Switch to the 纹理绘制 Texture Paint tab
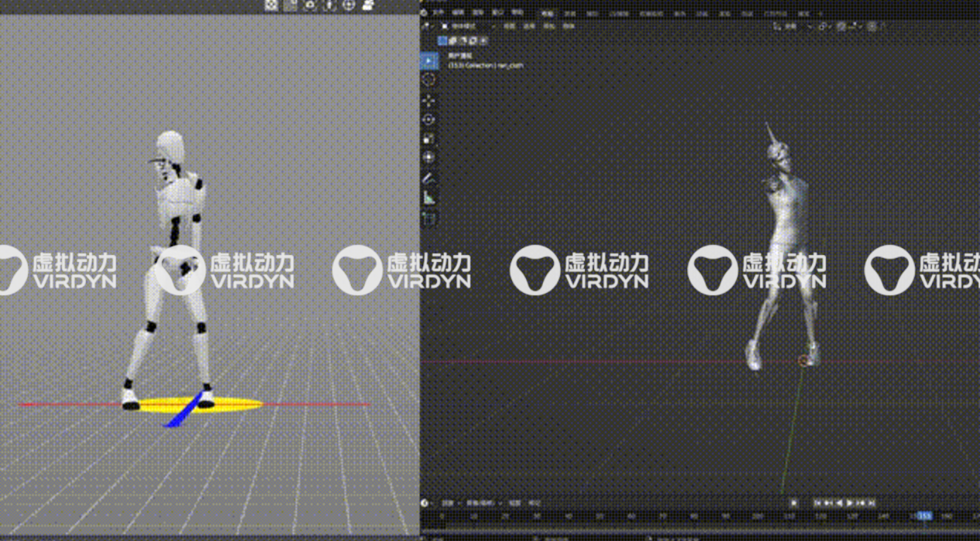 point(652,13)
